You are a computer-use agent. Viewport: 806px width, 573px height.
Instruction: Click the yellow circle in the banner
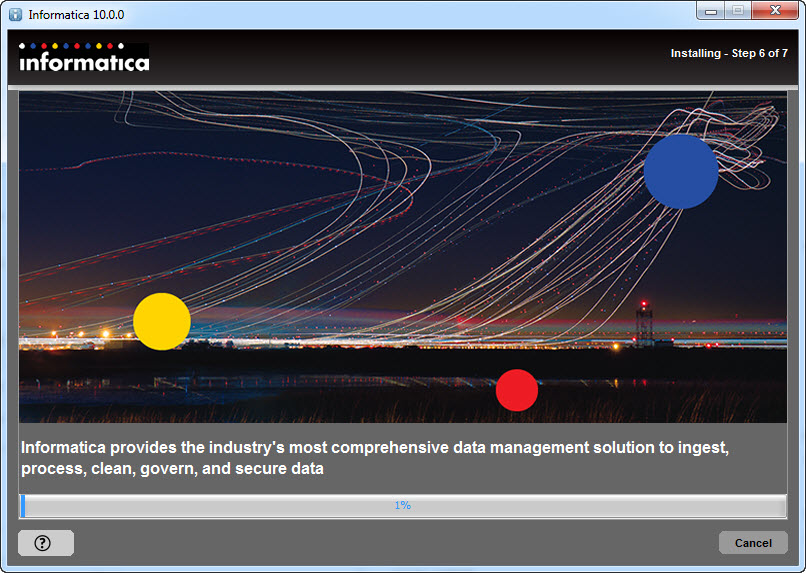[x=162, y=322]
